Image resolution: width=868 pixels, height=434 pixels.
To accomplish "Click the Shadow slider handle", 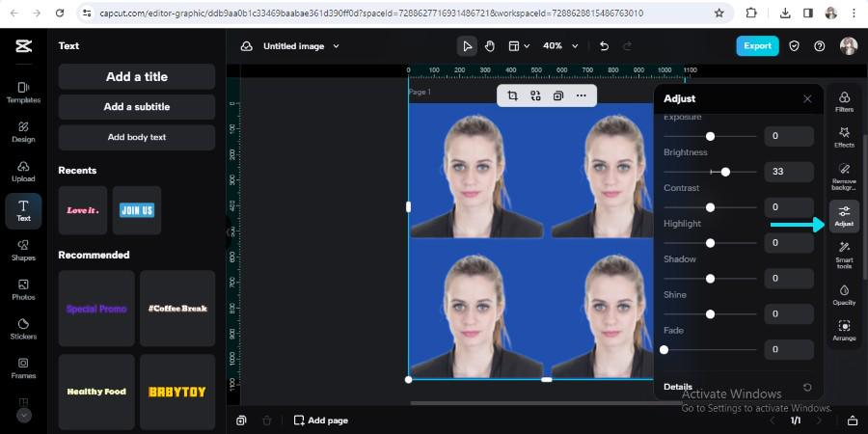I will point(710,279).
